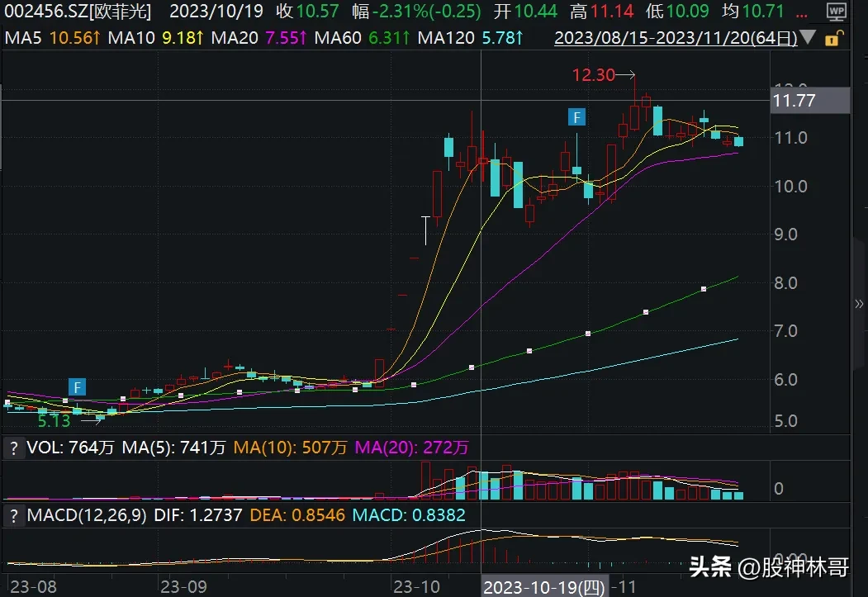868x597 pixels.
Task: Click the MACD(12,26,9) parameter label
Action: pyautogui.click(x=86, y=514)
